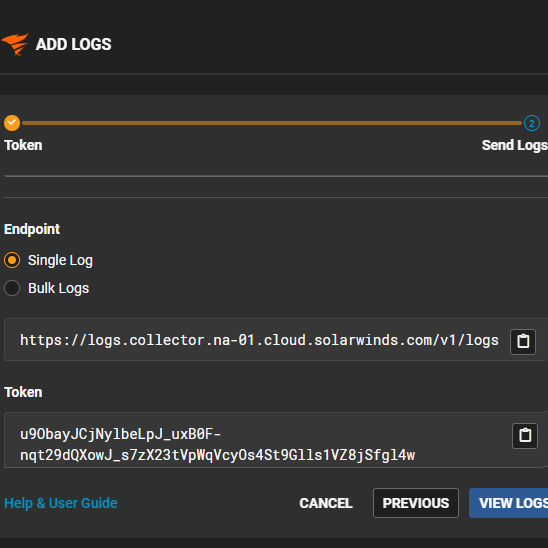The height and width of the screenshot is (548, 548).
Task: Go to completed Token step checkmark
Action: [12, 123]
